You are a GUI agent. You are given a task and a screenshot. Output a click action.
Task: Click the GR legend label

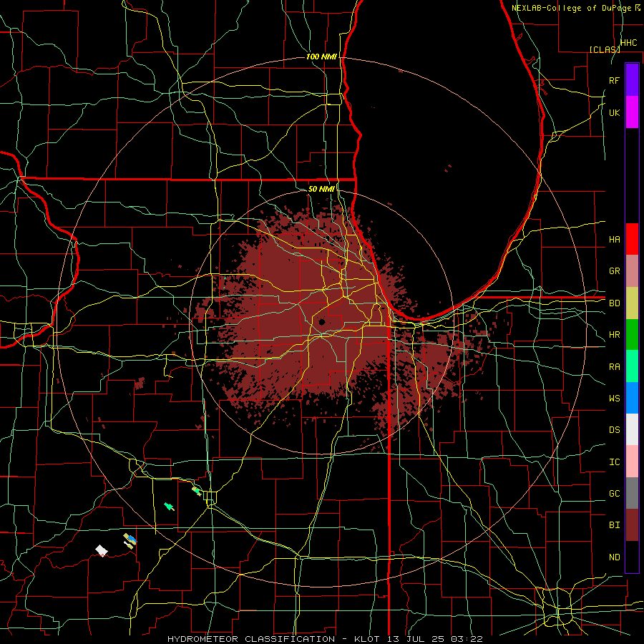(x=615, y=271)
